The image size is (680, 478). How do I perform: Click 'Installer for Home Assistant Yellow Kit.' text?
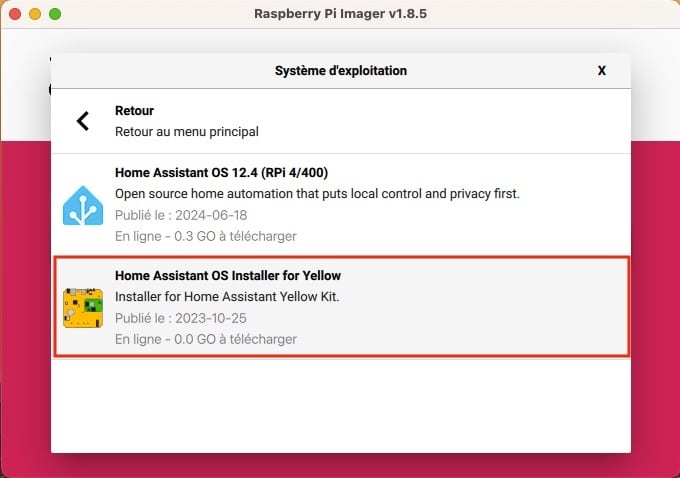[x=227, y=297]
